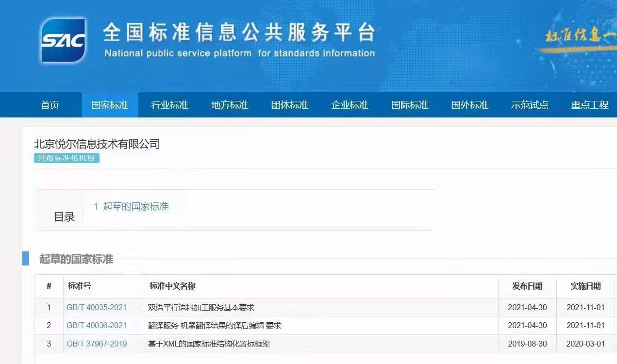
Task: Open standard GB/T 40035-2021
Action: point(96,307)
